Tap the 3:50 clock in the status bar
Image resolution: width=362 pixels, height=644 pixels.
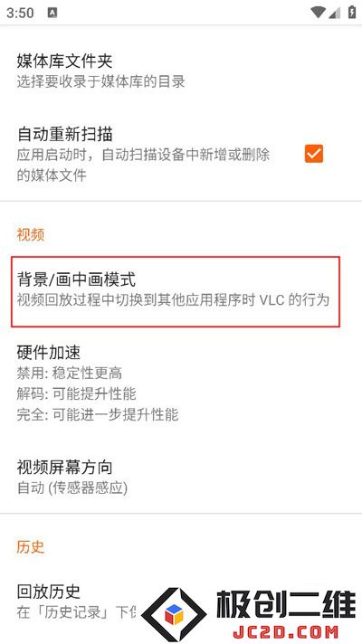coord(20,13)
